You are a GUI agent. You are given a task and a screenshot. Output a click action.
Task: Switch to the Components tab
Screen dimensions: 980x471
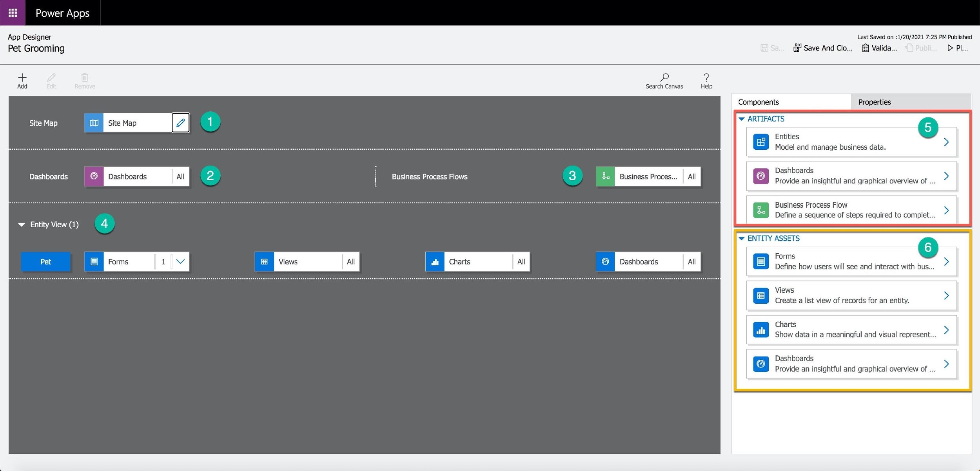pyautogui.click(x=791, y=102)
